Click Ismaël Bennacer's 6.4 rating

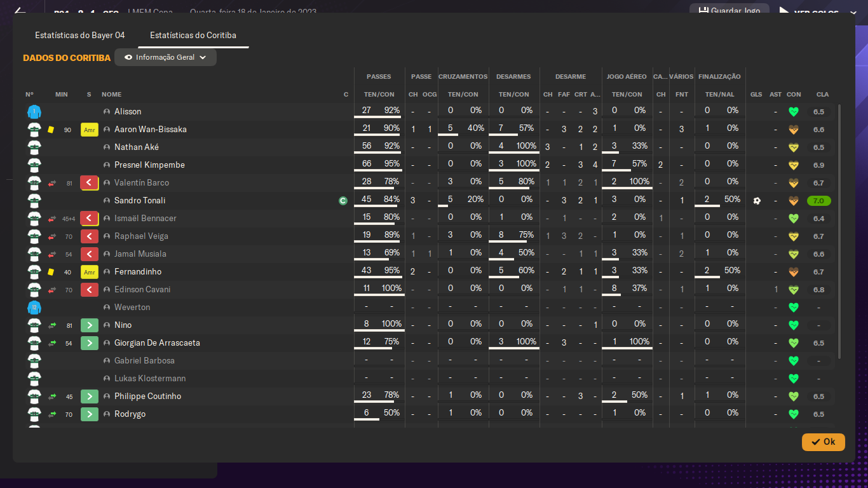[x=819, y=219]
